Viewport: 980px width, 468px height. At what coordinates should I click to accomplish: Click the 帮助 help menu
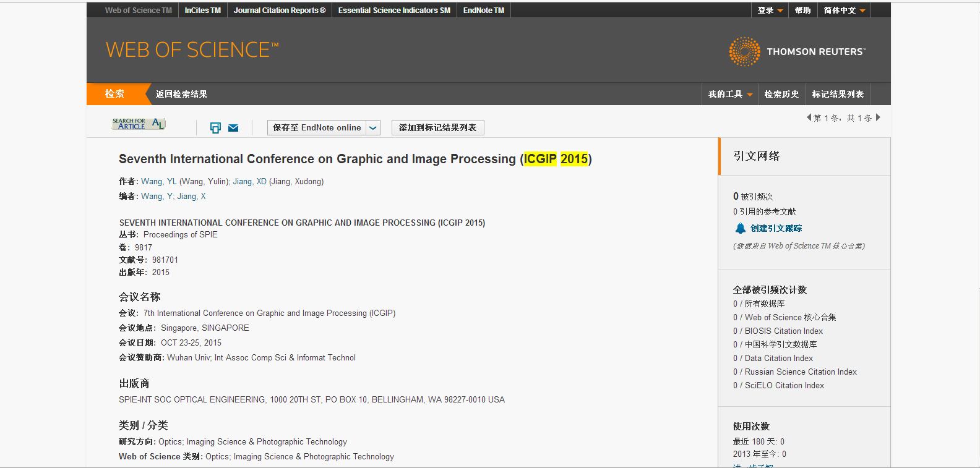point(803,11)
